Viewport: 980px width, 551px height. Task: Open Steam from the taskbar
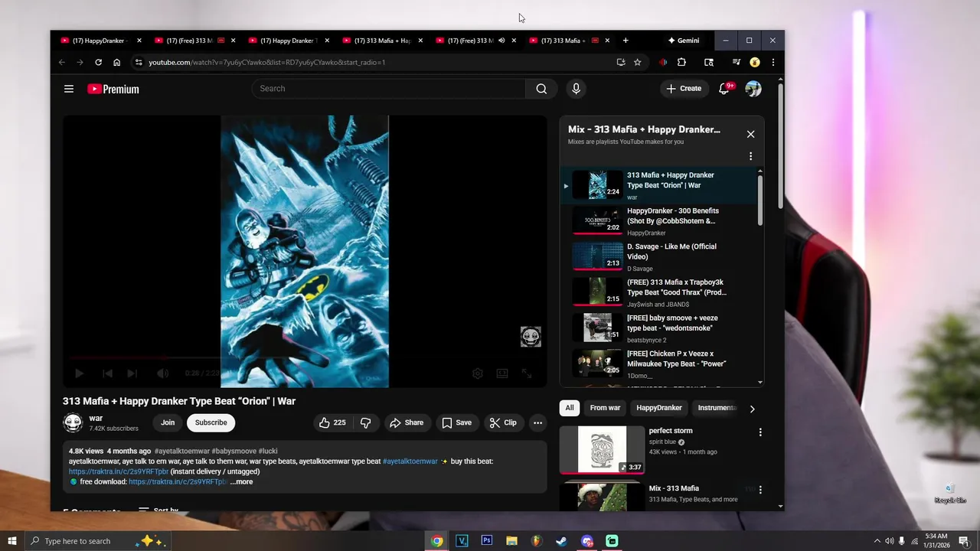[561, 541]
